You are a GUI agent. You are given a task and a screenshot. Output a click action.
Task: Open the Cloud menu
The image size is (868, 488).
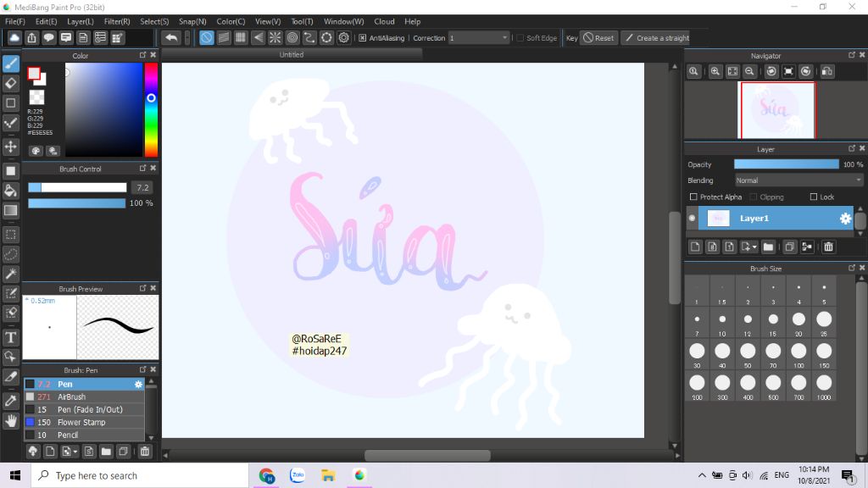[384, 21]
